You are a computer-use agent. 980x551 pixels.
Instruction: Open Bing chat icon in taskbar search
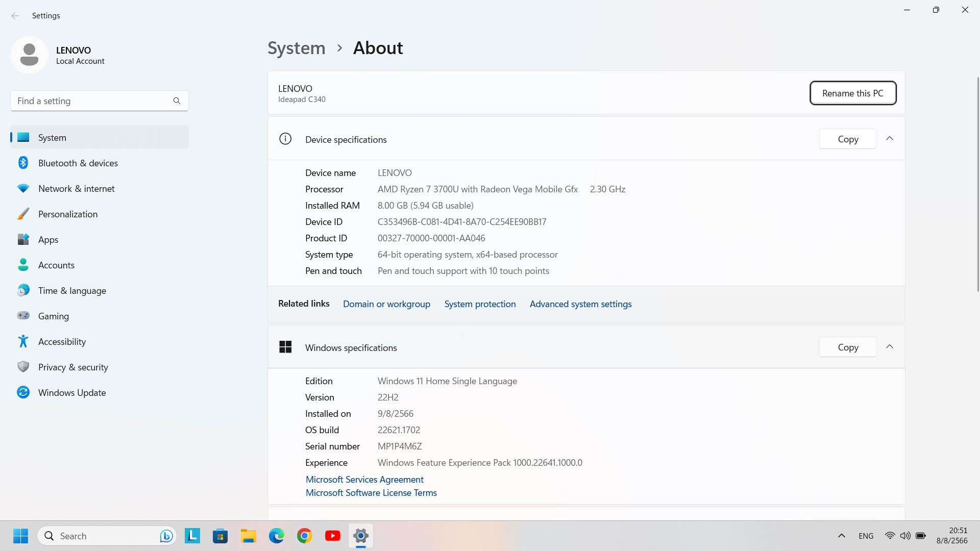click(x=166, y=536)
